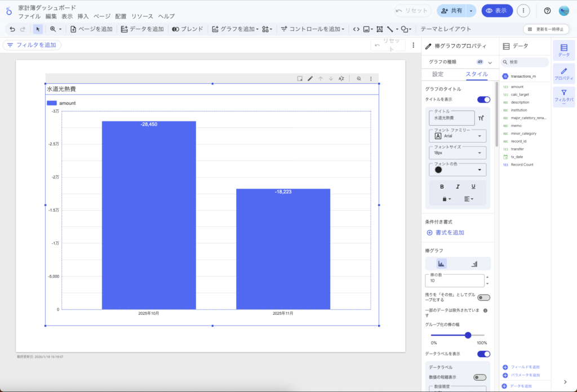Screen dimensions: 577x392
Task: Click the underline formatting icon
Action: (473, 186)
